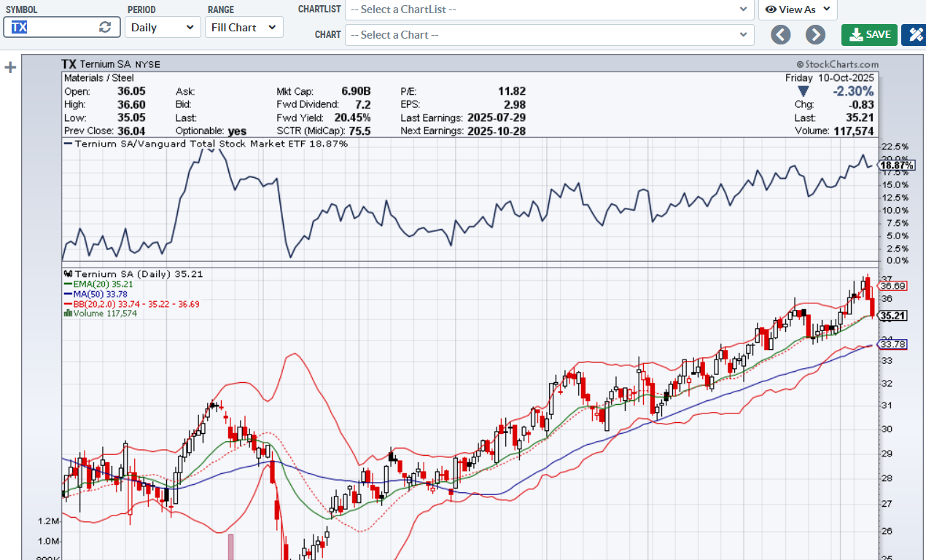
Task: Click the candlestick icon beside Ternium SA (Daily)
Action: pos(69,274)
